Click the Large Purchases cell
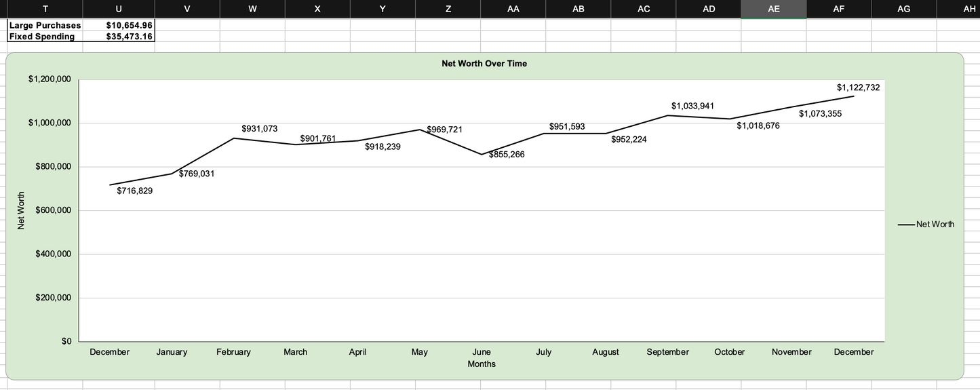 (x=45, y=25)
